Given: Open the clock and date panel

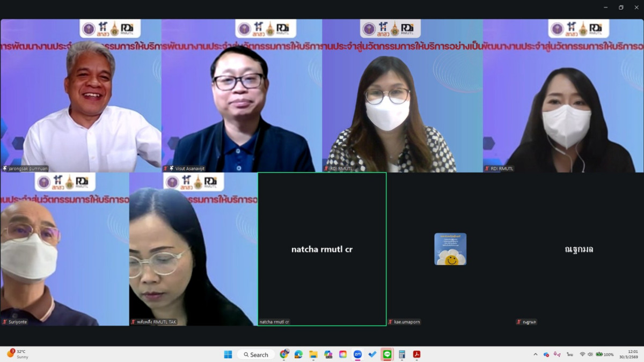Looking at the screenshot, I should coord(632,354).
